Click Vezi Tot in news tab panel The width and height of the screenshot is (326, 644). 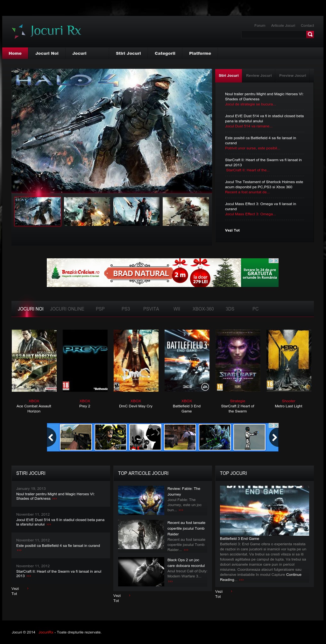click(232, 230)
